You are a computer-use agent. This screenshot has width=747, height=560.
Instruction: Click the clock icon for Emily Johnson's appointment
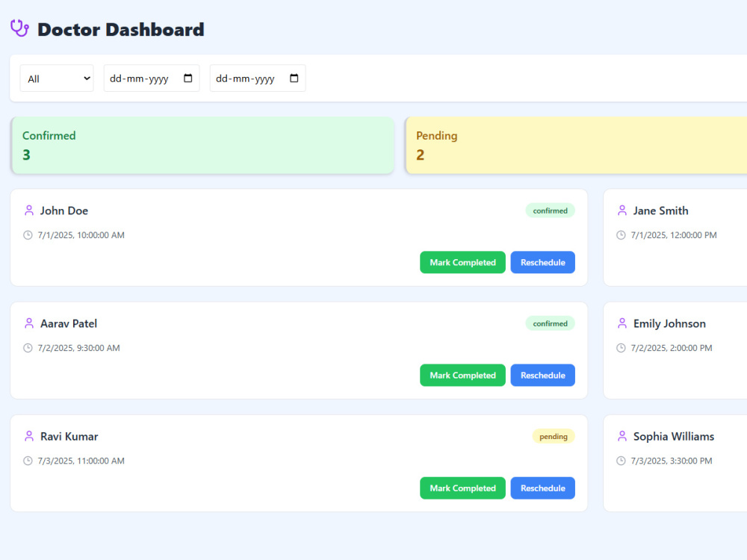(621, 348)
